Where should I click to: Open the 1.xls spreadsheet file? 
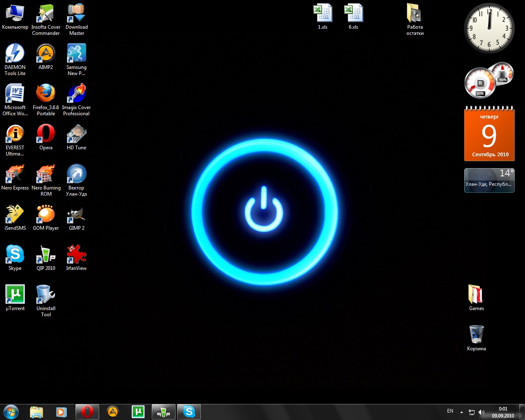(x=322, y=13)
